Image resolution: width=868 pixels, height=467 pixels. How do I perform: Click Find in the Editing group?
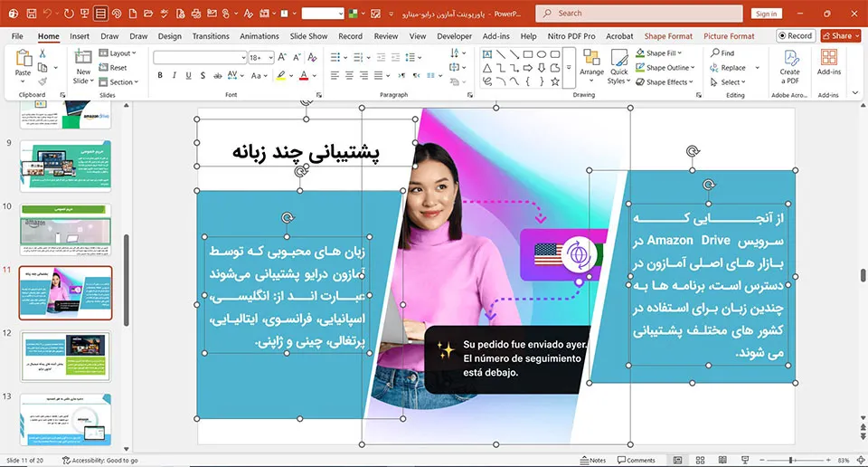click(x=722, y=53)
